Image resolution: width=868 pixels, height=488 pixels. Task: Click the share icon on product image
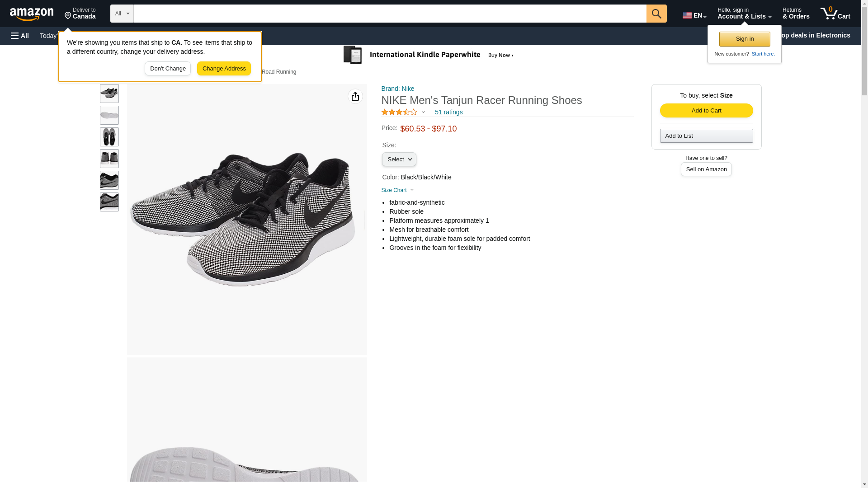(355, 96)
